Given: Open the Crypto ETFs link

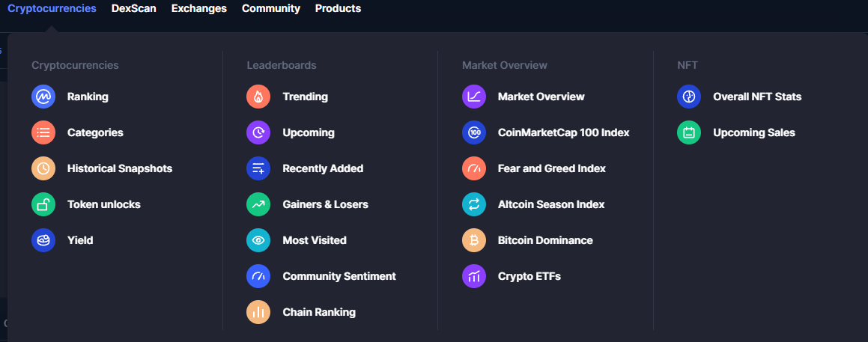Looking at the screenshot, I should (529, 276).
